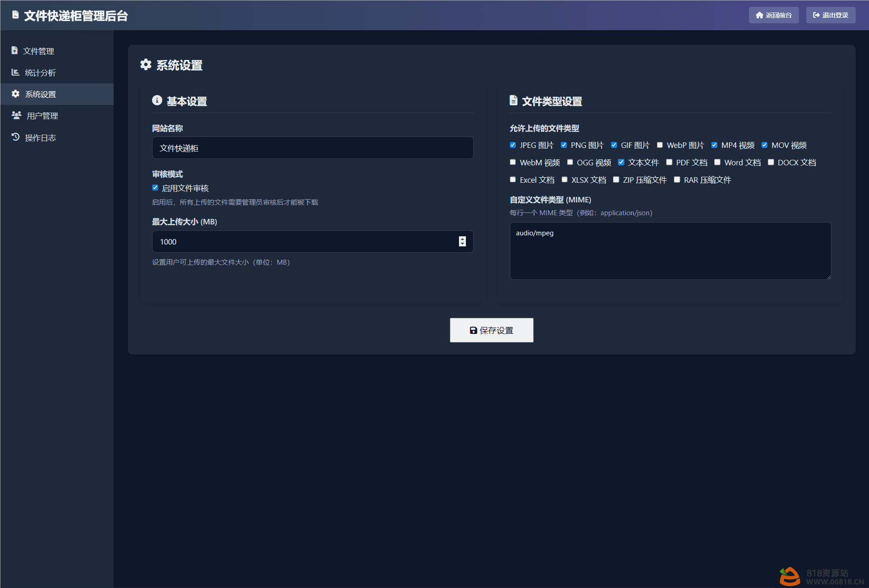Click the history clock icon beside 操作日志
This screenshot has width=869, height=588.
pyautogui.click(x=15, y=137)
